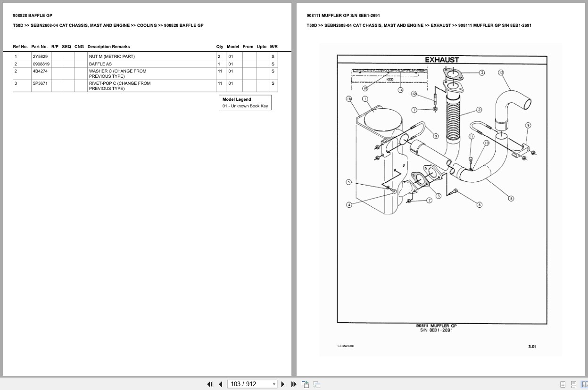Switch to single page layout
588x390 pixels.
pyautogui.click(x=563, y=384)
